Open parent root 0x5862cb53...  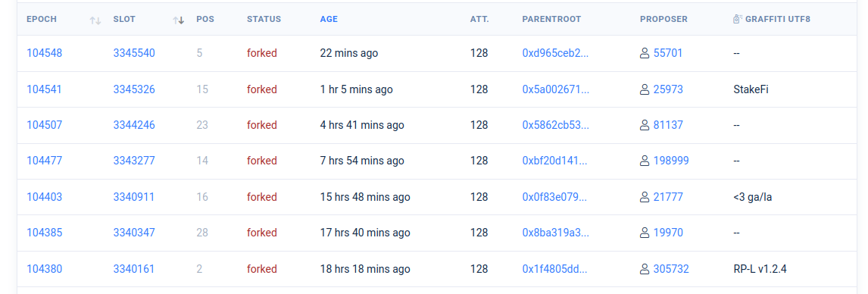556,125
